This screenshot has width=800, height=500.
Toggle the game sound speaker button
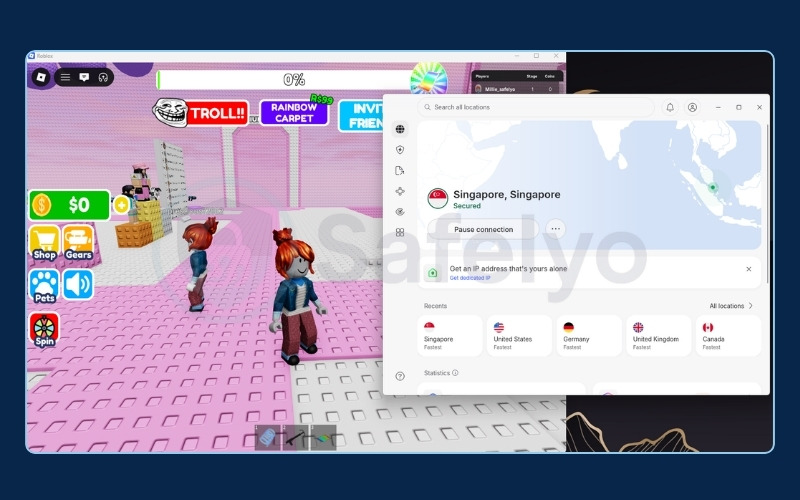[78, 284]
